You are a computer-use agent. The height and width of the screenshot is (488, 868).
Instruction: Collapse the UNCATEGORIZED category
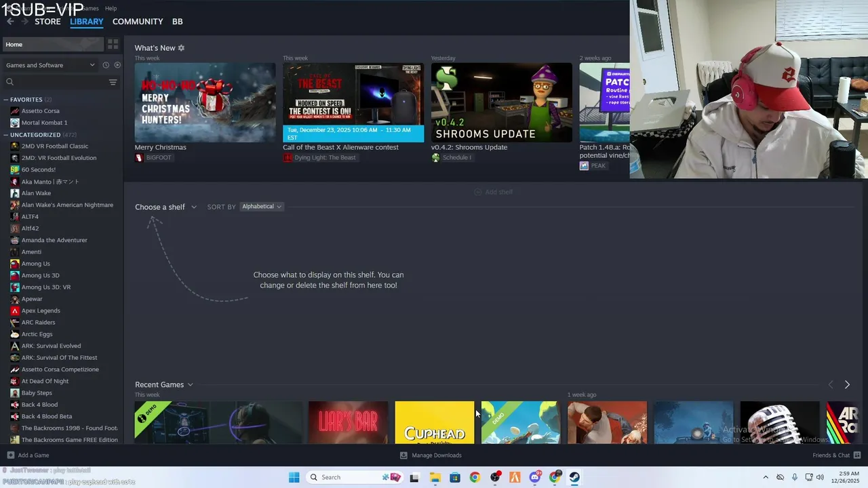click(x=6, y=135)
